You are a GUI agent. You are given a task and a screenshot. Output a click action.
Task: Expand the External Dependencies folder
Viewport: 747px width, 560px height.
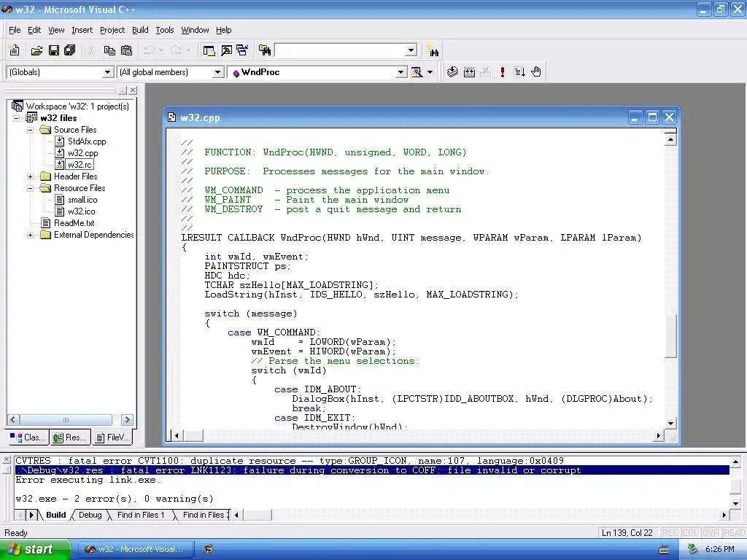(31, 235)
